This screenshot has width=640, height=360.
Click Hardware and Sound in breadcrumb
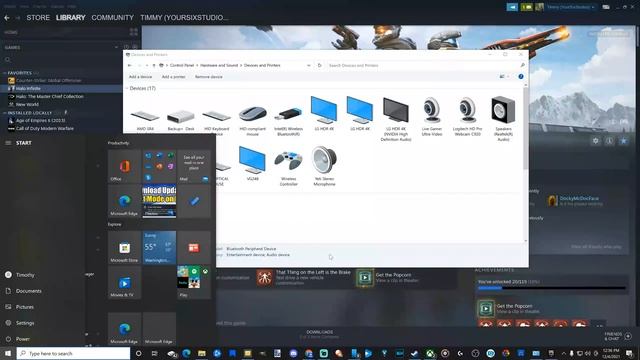coord(219,65)
